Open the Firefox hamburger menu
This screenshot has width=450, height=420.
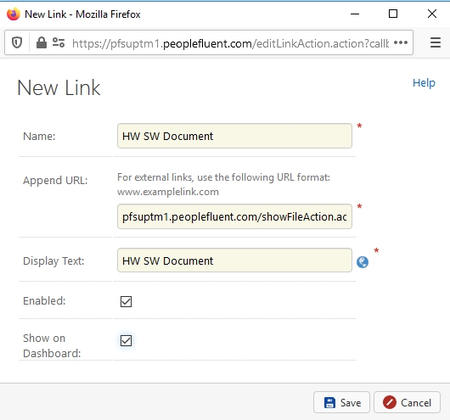click(x=435, y=43)
